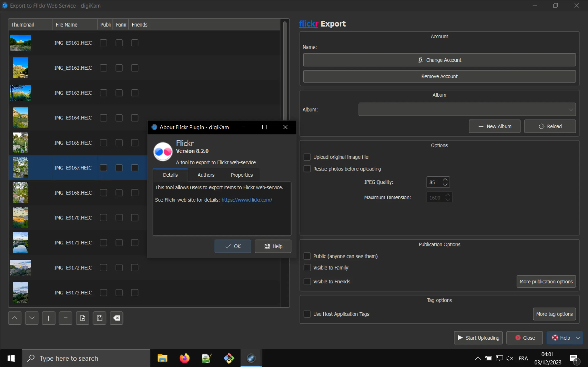Open the Properties tab
Screen dimensions: 588x367
tap(242, 175)
